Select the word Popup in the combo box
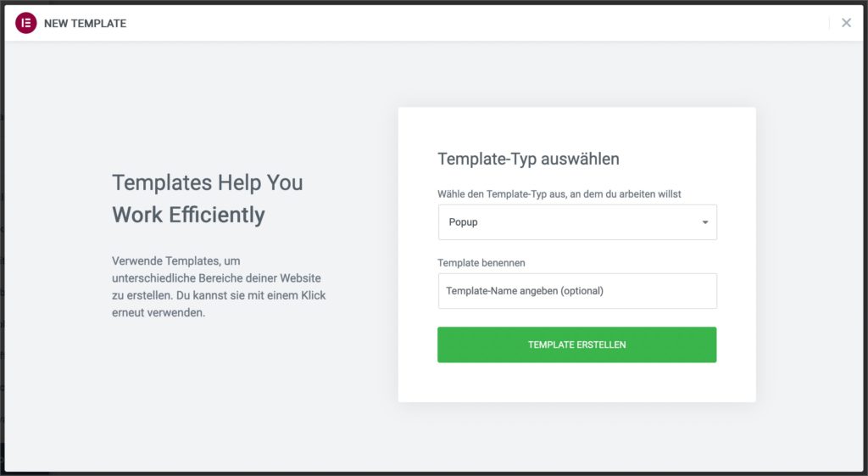The height and width of the screenshot is (476, 868). (463, 222)
